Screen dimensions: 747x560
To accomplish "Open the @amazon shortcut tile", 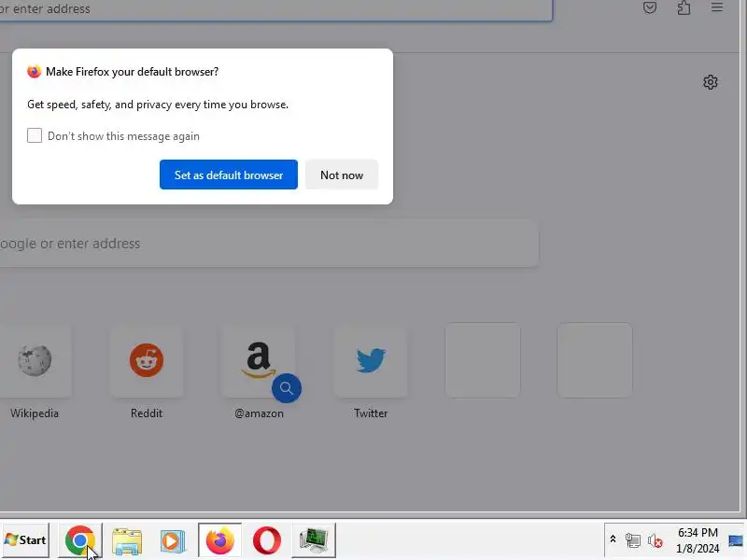I will pos(259,360).
